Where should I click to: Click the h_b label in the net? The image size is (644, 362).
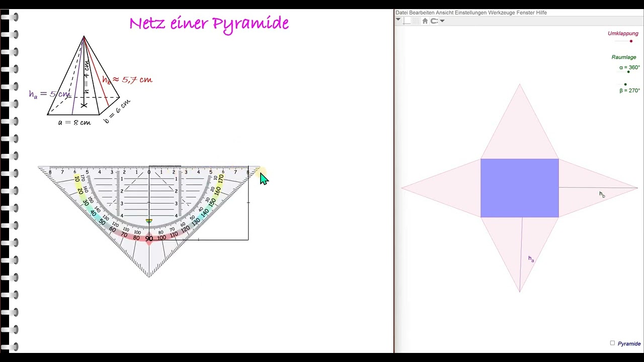pos(602,194)
